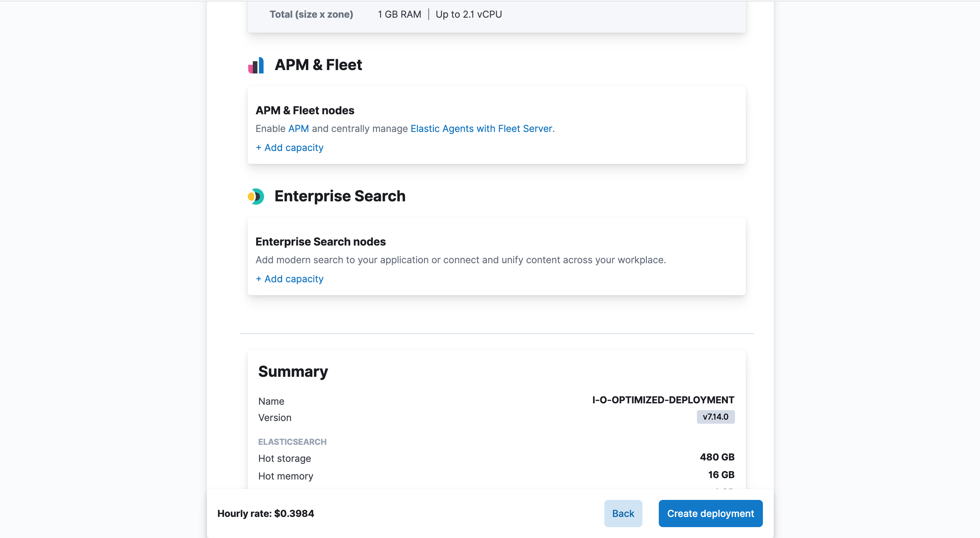Viewport: 980px width, 538px height.
Task: Click the ELASTICSEARCH summary label
Action: [292, 441]
